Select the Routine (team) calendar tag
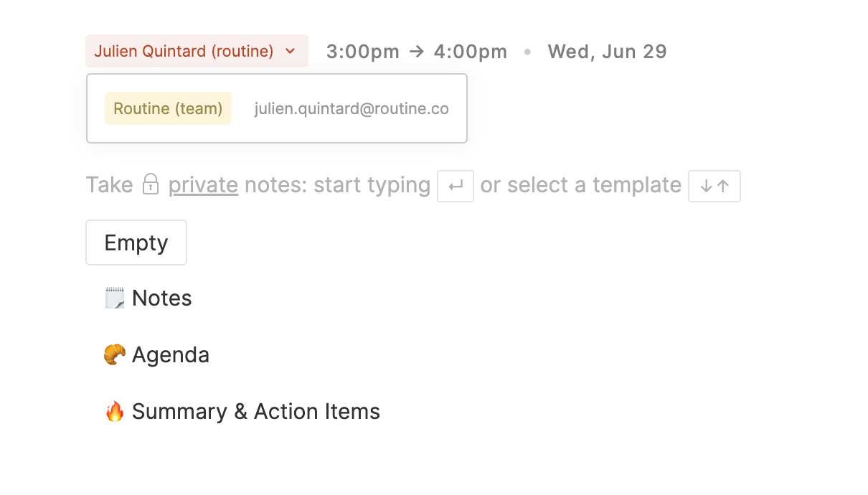Image resolution: width=868 pixels, height=495 pixels. 168,108
